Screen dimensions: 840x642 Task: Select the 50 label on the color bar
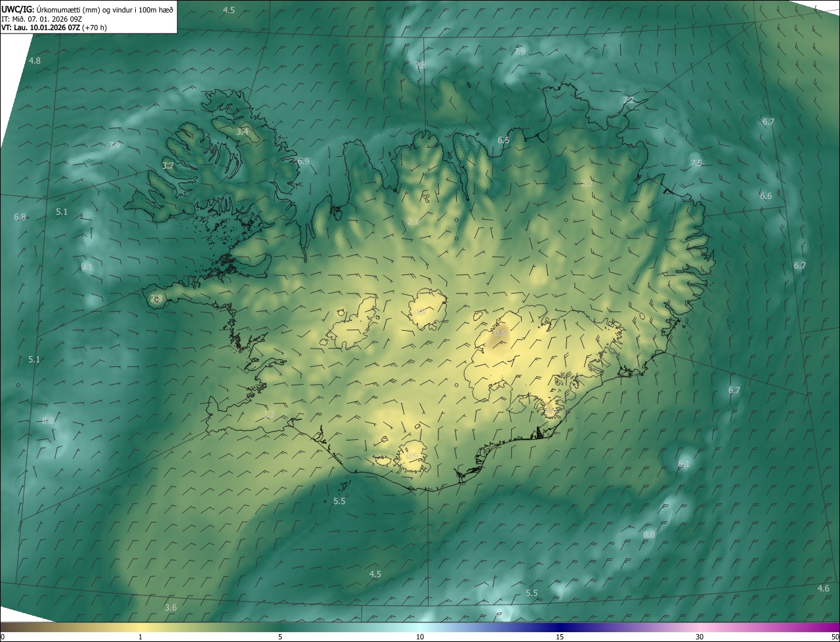[835, 637]
